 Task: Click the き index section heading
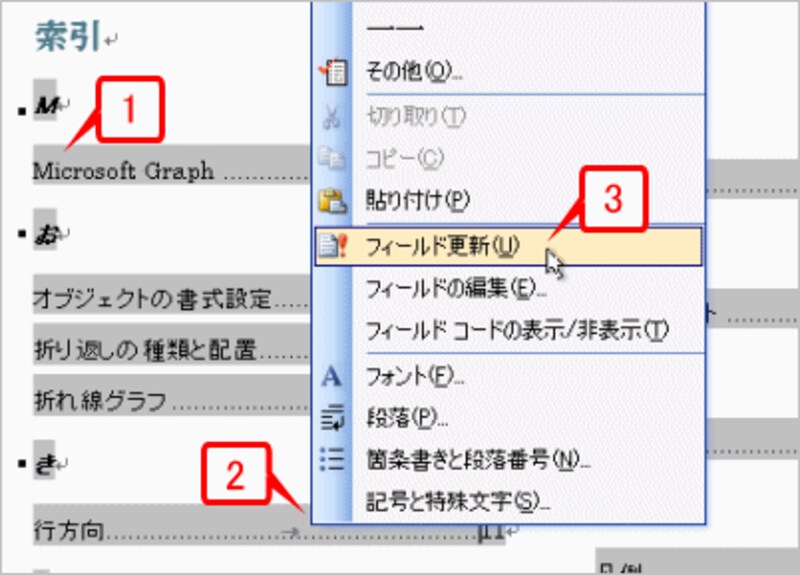(x=45, y=464)
